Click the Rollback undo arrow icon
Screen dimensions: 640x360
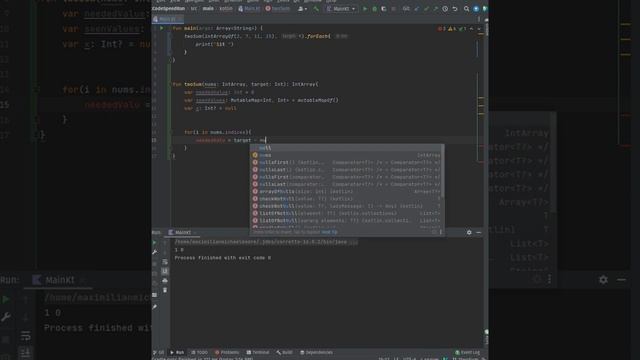(455, 9)
